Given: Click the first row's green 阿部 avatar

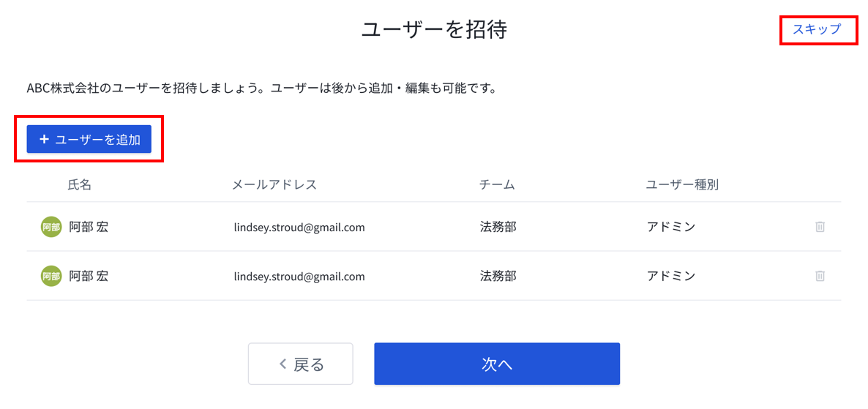Looking at the screenshot, I should [51, 227].
